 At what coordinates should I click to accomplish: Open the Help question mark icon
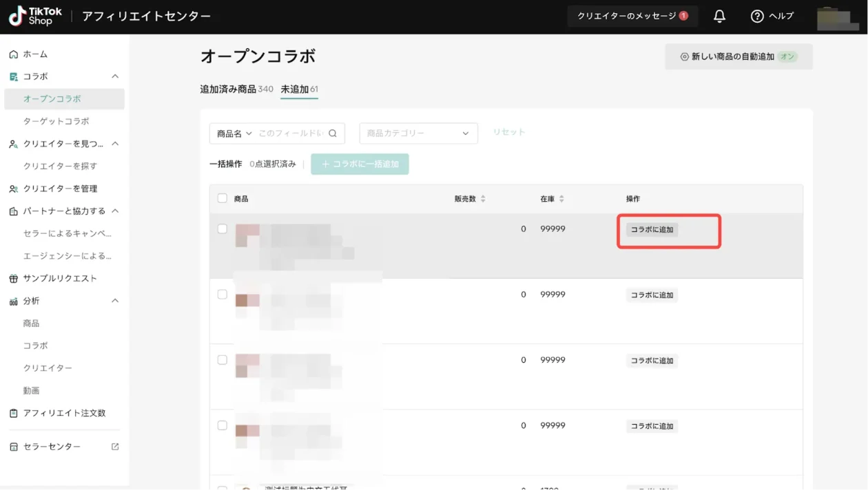757,17
